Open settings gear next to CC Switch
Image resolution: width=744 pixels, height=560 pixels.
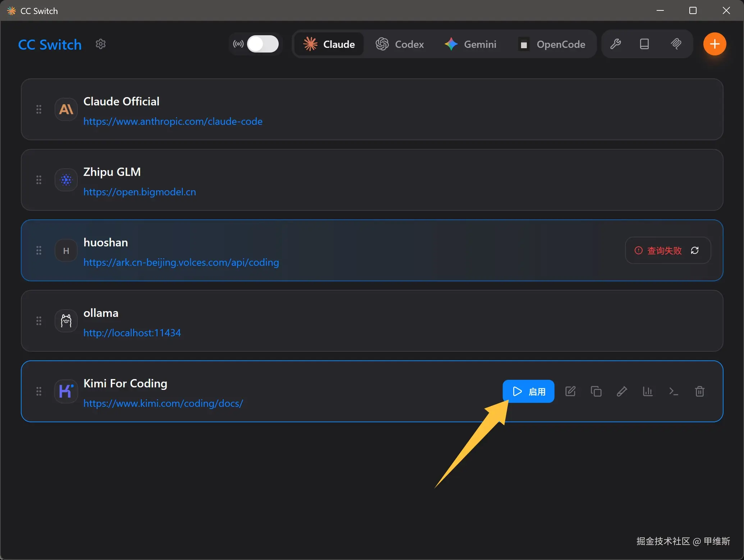[x=101, y=44]
